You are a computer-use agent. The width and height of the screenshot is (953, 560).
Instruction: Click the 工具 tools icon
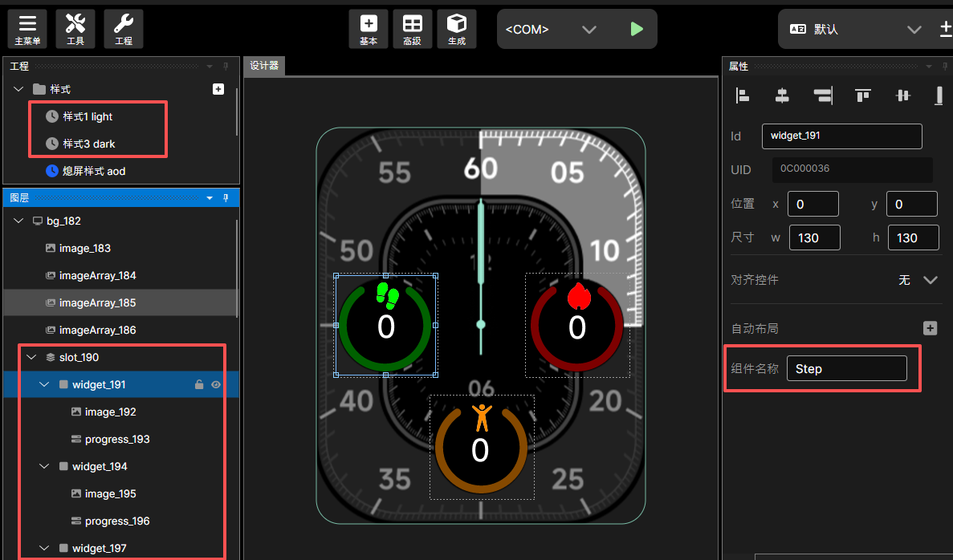coord(75,29)
